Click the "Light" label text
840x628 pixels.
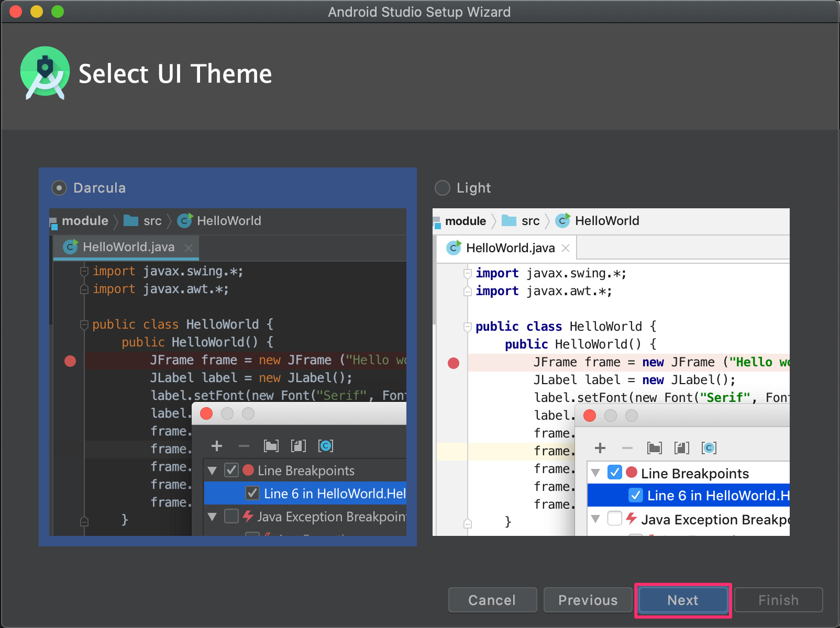(x=473, y=188)
